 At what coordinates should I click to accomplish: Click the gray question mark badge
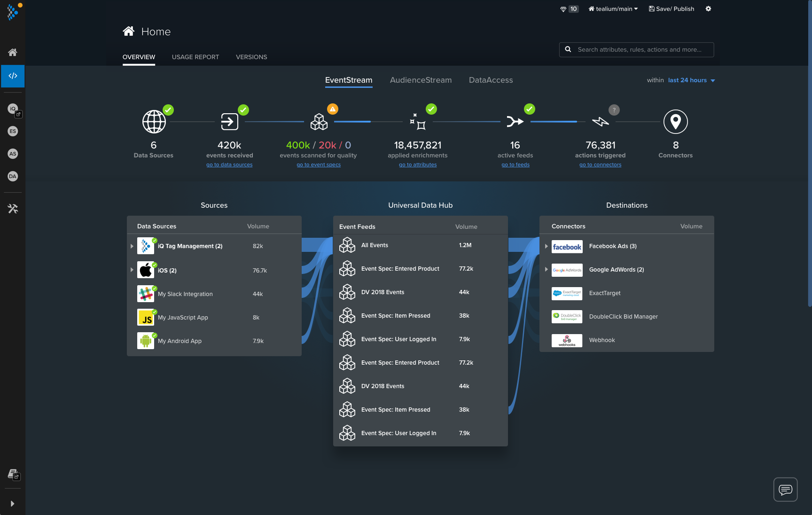[x=614, y=110]
